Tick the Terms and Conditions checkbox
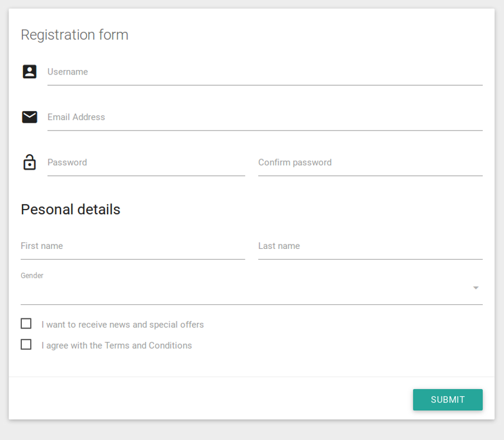Image resolution: width=504 pixels, height=440 pixels. [26, 344]
